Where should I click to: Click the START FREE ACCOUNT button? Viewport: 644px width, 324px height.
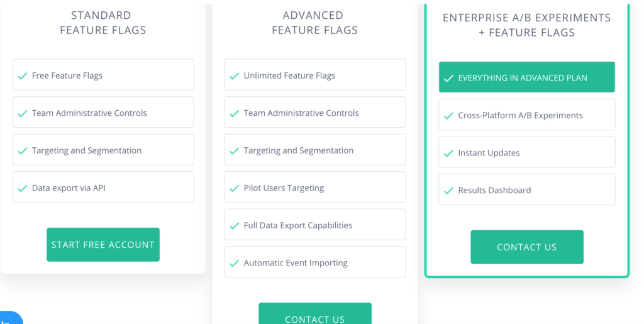click(103, 245)
